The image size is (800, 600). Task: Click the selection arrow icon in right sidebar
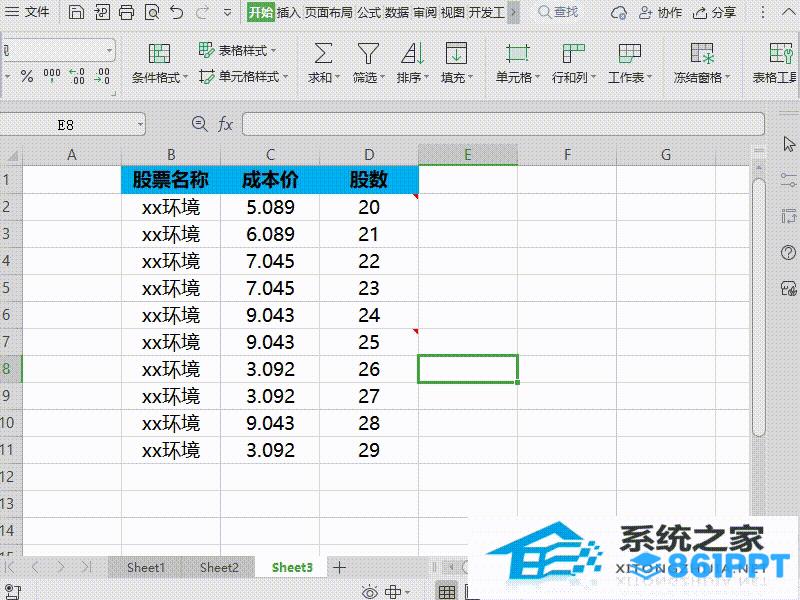tap(789, 144)
